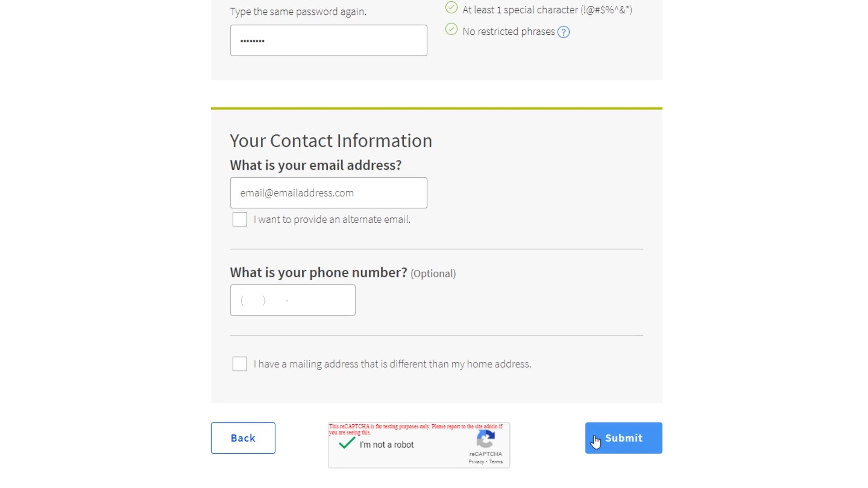
Task: Click the Your Contact Information heading
Action: (331, 141)
